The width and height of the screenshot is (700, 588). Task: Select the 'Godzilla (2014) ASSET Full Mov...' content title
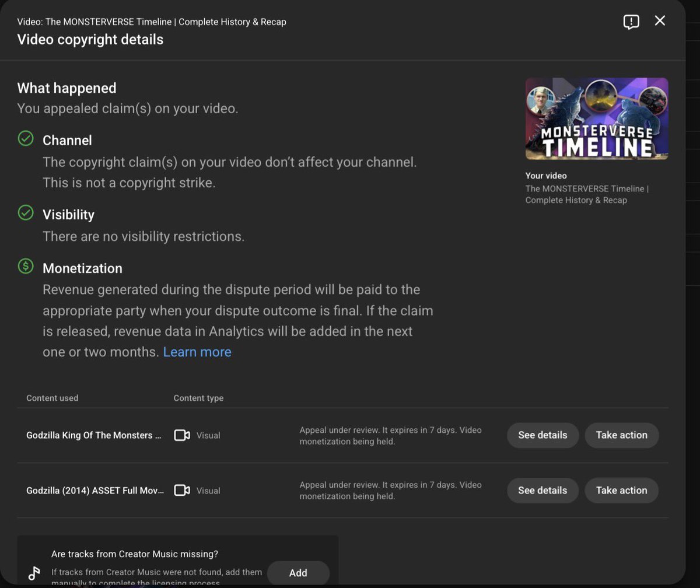pos(95,491)
